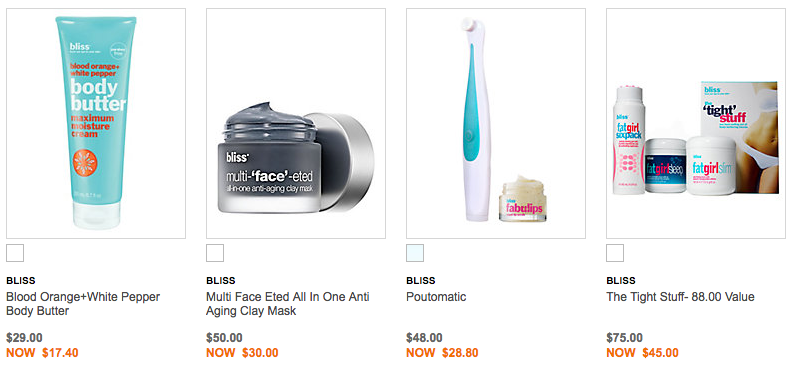The image size is (789, 379).
Task: Select the color swatch under Clay Mask
Action: 215,253
